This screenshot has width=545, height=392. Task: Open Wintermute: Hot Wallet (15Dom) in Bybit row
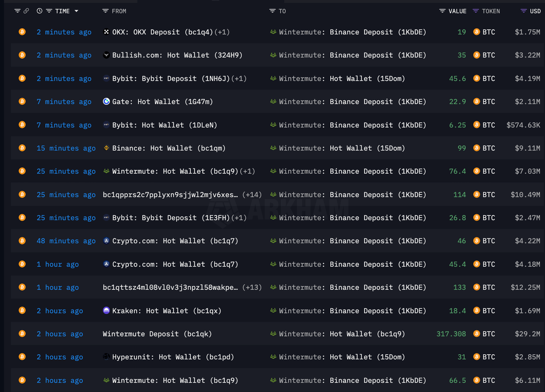pos(342,79)
